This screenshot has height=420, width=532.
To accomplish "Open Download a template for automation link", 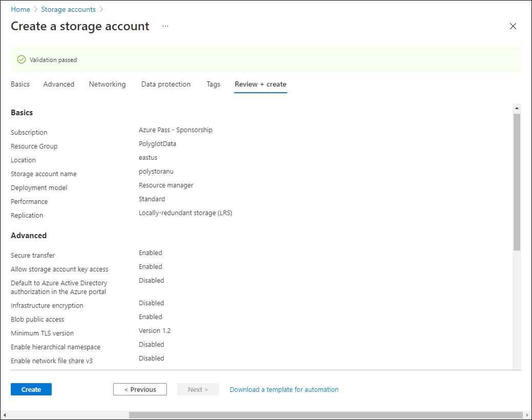I will point(284,389).
